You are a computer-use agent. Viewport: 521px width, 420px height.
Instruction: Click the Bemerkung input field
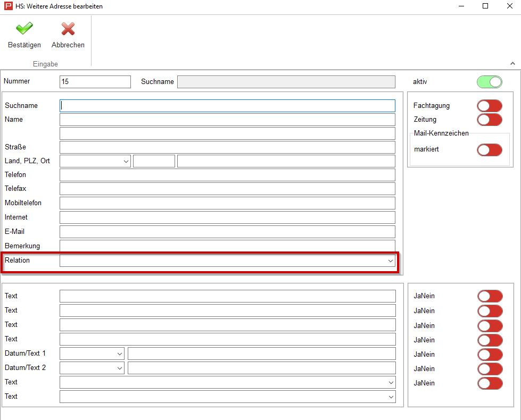pos(227,246)
